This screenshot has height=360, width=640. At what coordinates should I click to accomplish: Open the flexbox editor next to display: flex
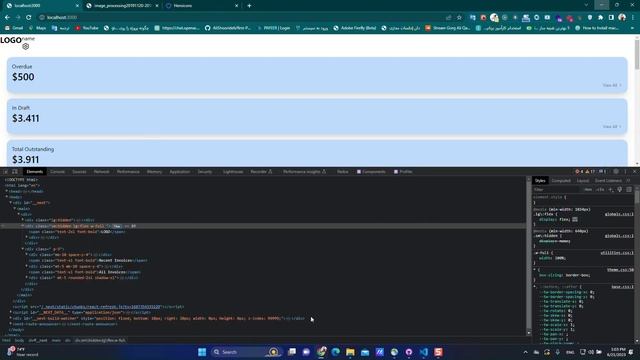[x=575, y=220]
